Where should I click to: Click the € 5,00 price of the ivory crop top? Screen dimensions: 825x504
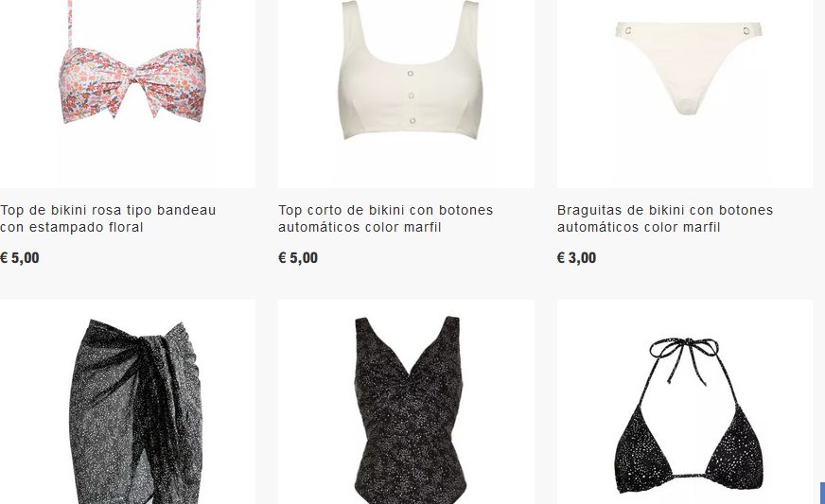(x=298, y=258)
